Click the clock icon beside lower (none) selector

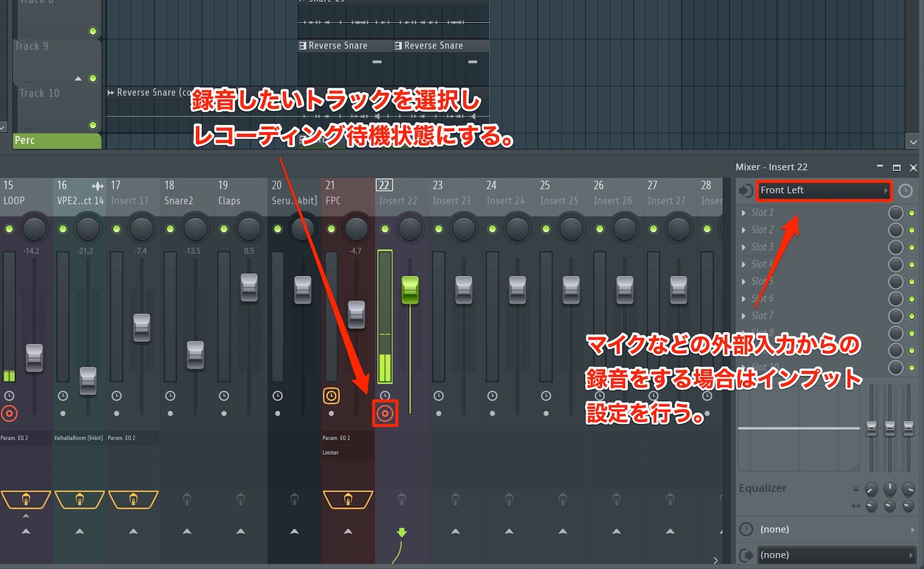tap(746, 529)
